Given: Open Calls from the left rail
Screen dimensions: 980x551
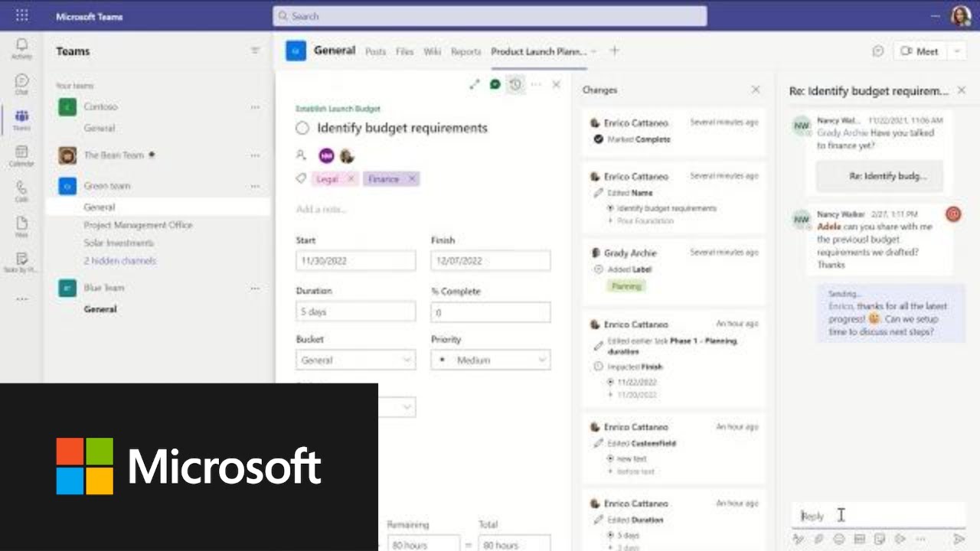Looking at the screenshot, I should point(21,191).
